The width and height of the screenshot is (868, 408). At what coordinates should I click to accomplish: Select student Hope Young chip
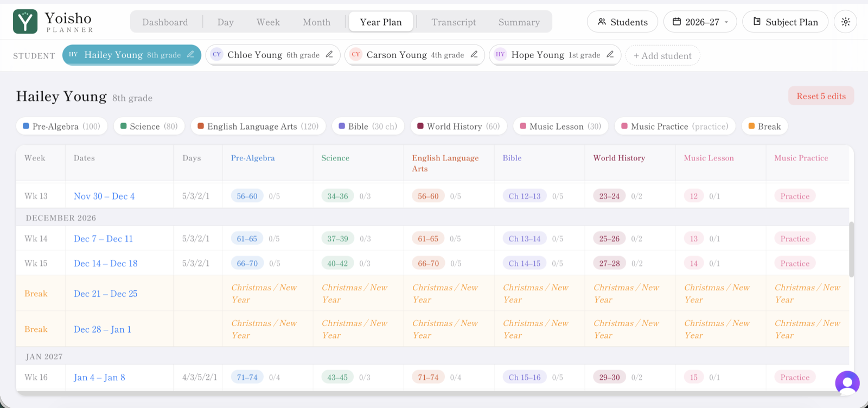[x=555, y=55]
